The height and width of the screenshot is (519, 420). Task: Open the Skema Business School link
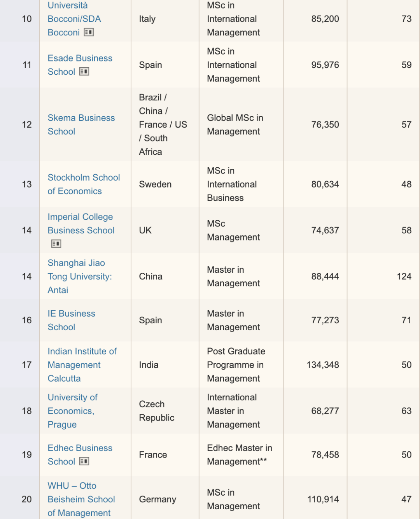[x=81, y=124]
